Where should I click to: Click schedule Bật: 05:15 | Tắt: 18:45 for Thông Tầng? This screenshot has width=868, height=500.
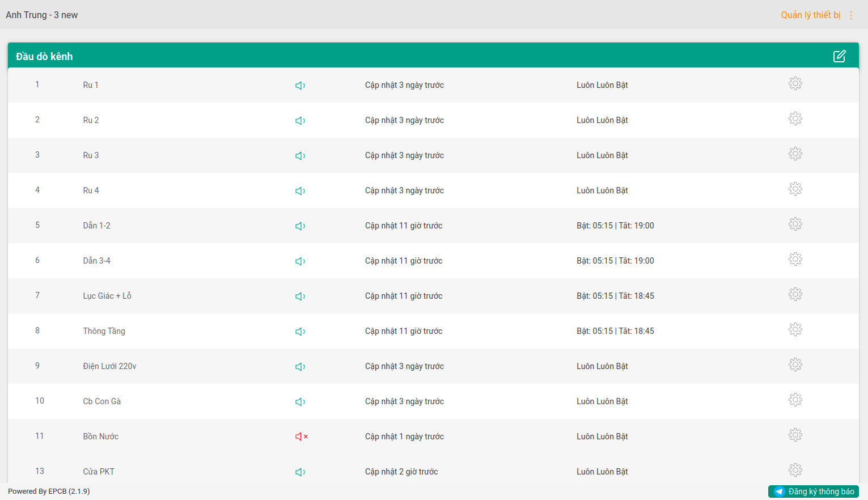click(x=615, y=331)
